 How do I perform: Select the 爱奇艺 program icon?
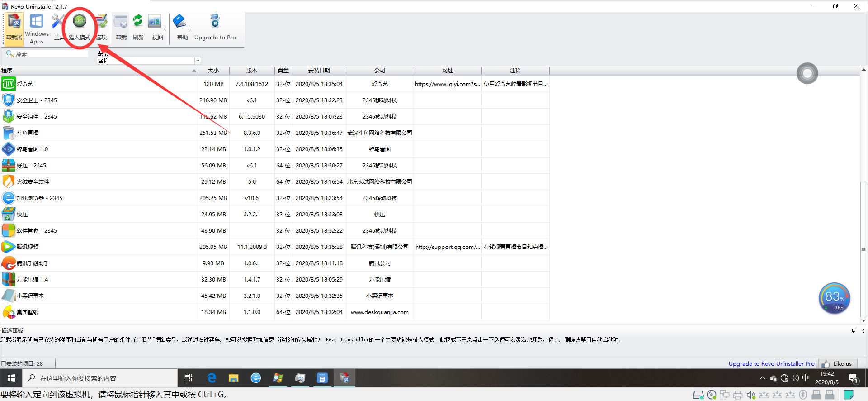coord(8,84)
